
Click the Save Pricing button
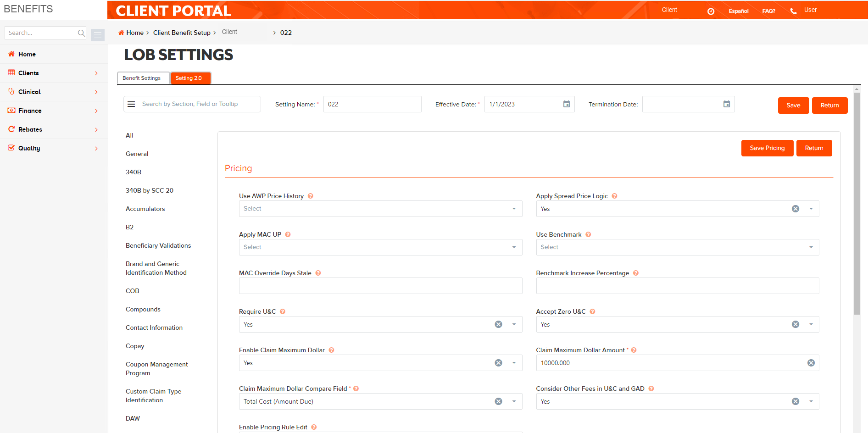tap(767, 148)
